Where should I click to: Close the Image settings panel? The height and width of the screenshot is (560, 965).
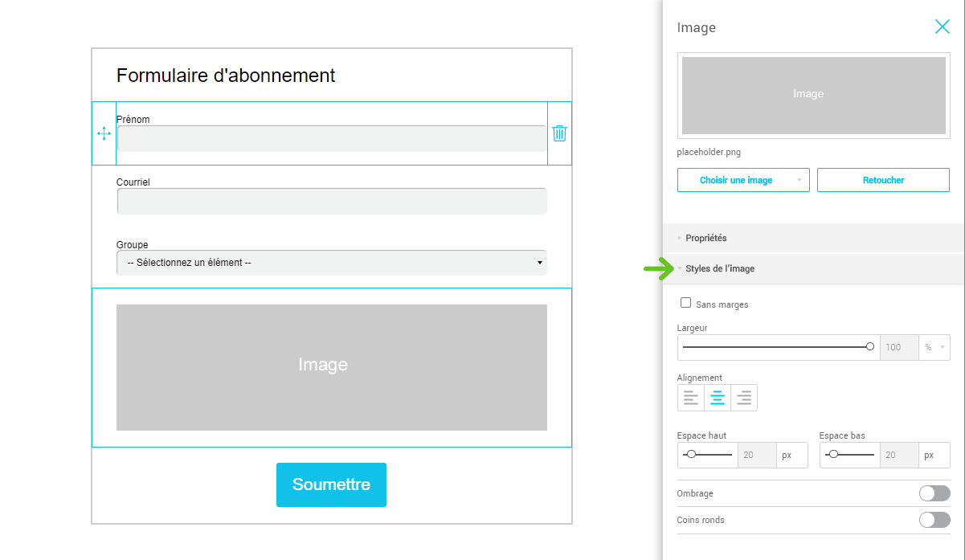pyautogui.click(x=942, y=27)
